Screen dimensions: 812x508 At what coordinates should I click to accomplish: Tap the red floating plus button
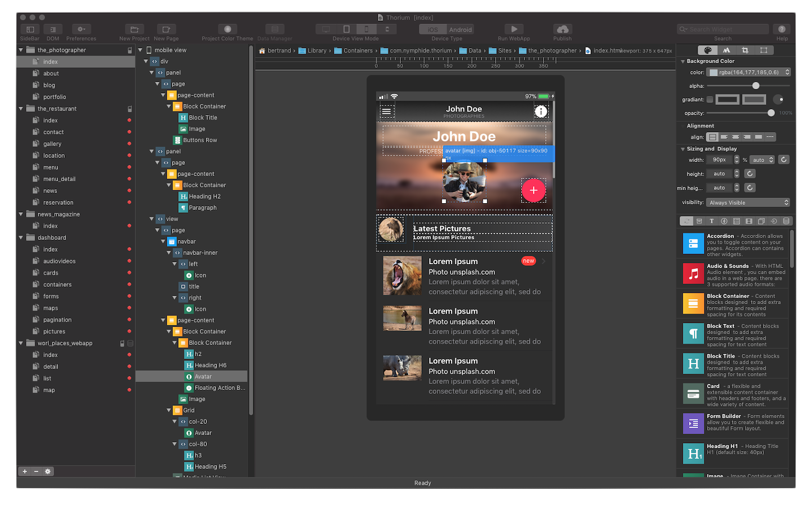pyautogui.click(x=533, y=190)
